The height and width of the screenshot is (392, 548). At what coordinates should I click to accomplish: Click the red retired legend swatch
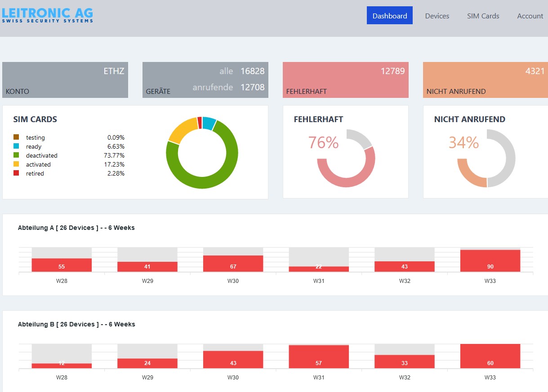click(16, 173)
